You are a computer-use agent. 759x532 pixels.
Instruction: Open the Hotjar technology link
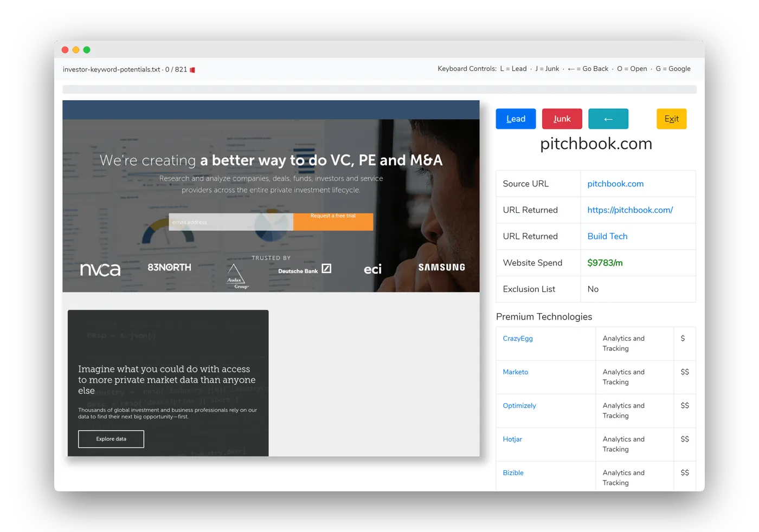click(512, 439)
